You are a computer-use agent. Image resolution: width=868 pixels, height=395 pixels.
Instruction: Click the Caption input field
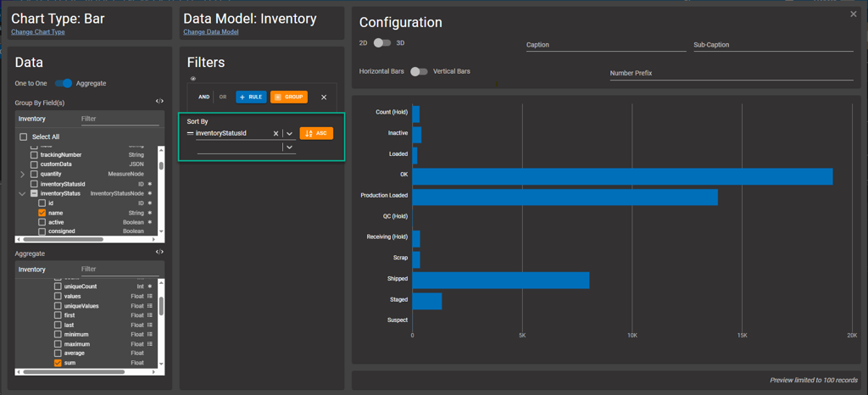point(605,45)
